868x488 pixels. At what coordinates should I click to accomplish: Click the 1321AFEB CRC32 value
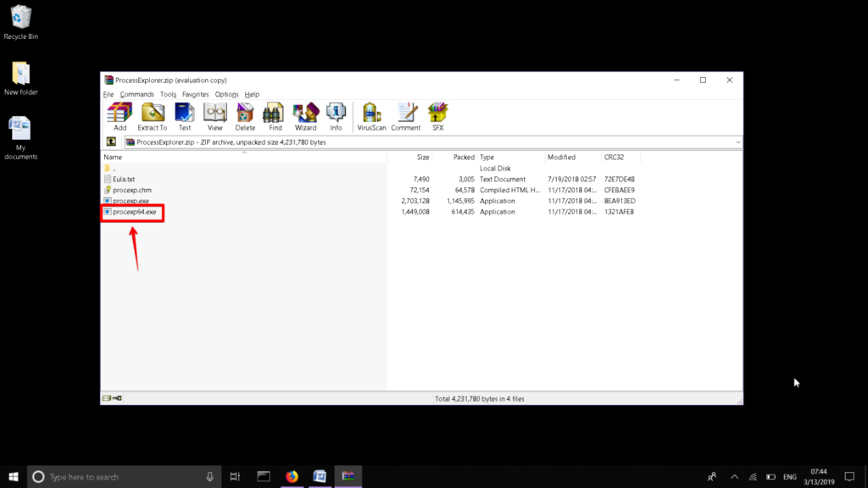619,212
